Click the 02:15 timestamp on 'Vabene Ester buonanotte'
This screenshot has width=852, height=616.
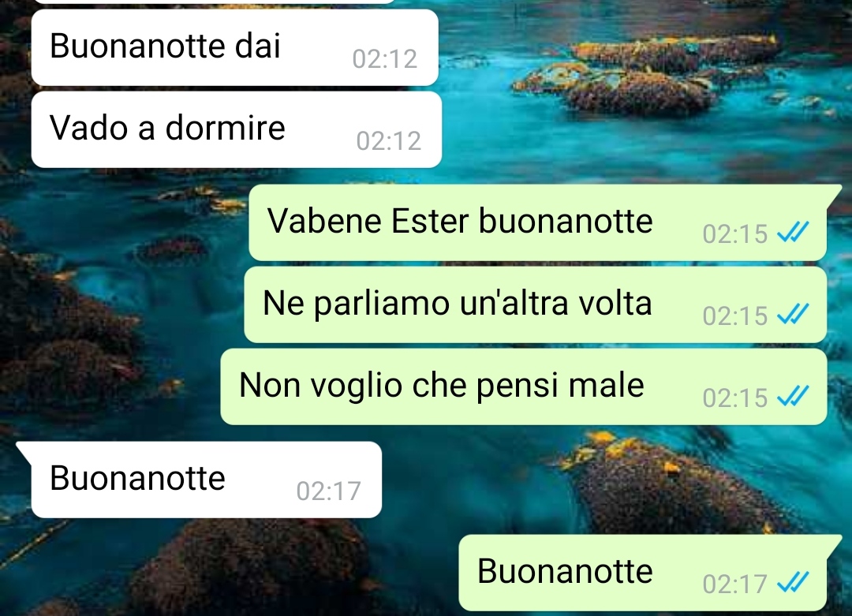(x=734, y=234)
